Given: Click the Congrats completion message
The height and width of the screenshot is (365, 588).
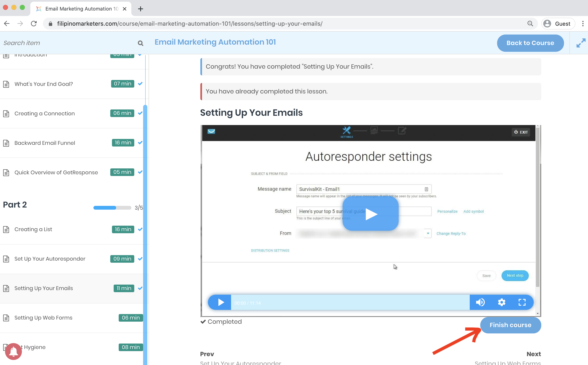Looking at the screenshot, I should [371, 67].
